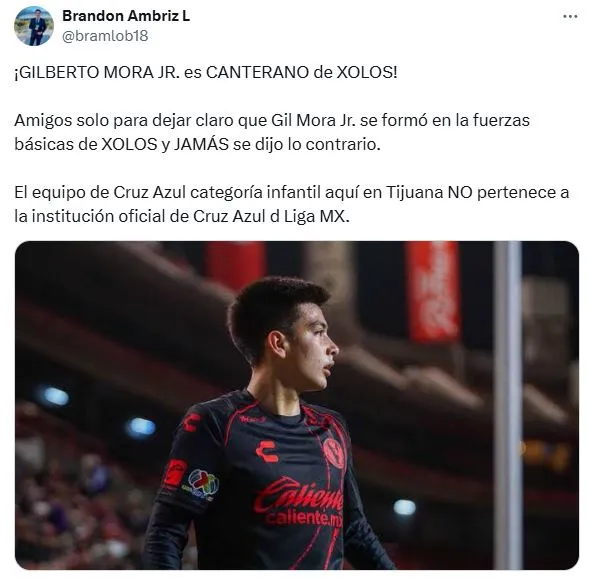Click the Caliente sponsor script on jersey
The height and width of the screenshot is (586, 589).
(x=298, y=495)
